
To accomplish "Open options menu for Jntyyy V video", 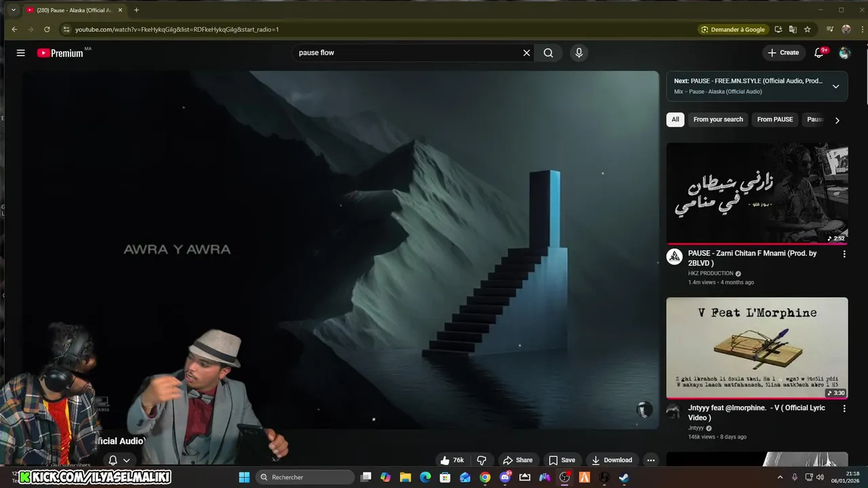I will [x=844, y=409].
